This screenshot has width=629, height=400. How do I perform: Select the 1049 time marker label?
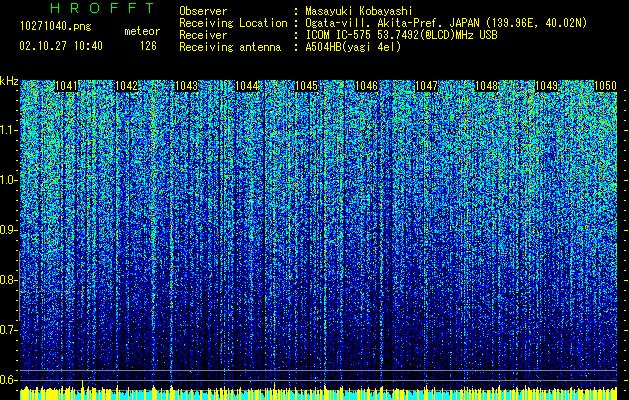[547, 86]
